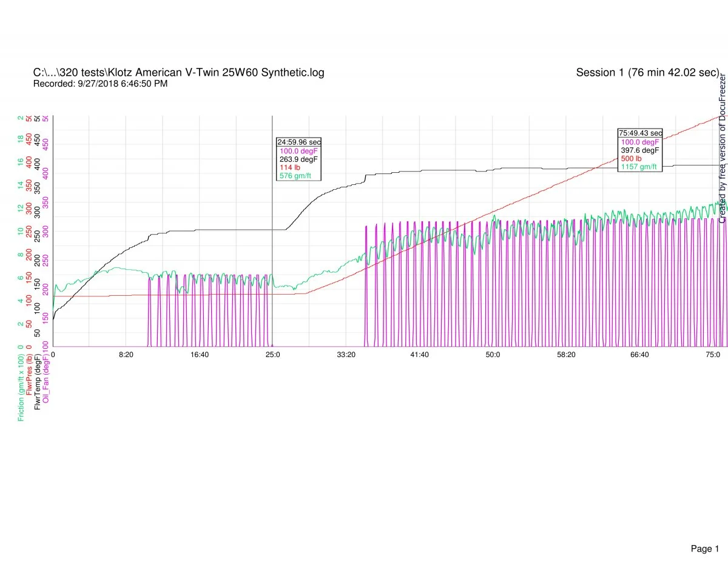This screenshot has height=562, width=728.
Task: Click the 1157 gm/ft friction readout value
Action: (638, 167)
